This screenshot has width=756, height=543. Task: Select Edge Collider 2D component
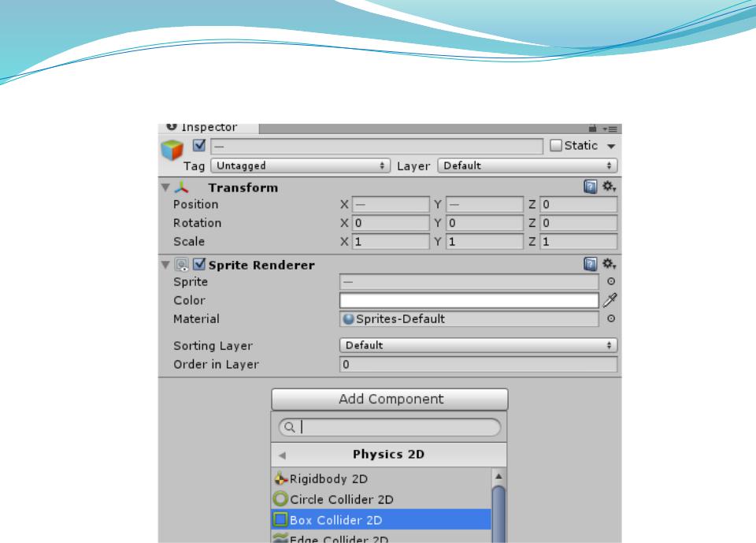coord(381,537)
